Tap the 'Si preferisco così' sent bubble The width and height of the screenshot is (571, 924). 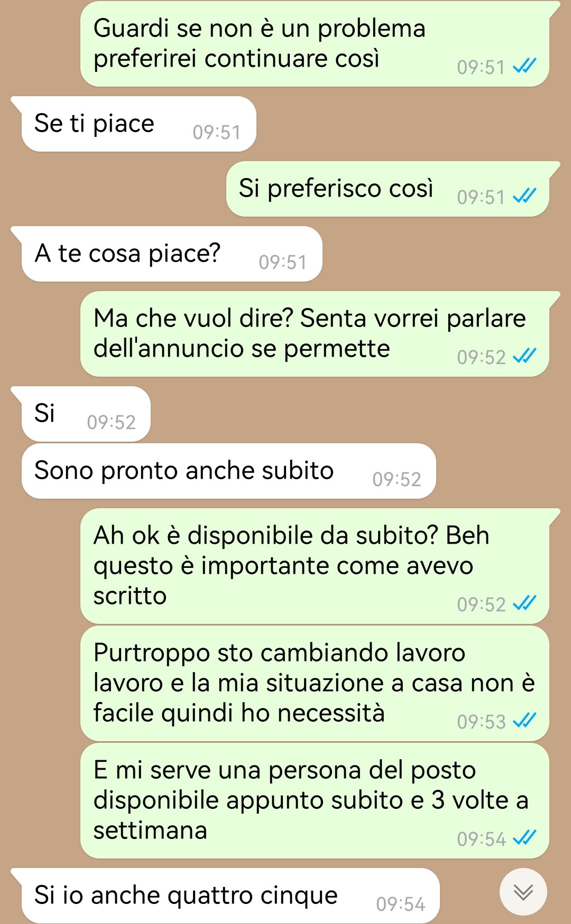coord(388,189)
